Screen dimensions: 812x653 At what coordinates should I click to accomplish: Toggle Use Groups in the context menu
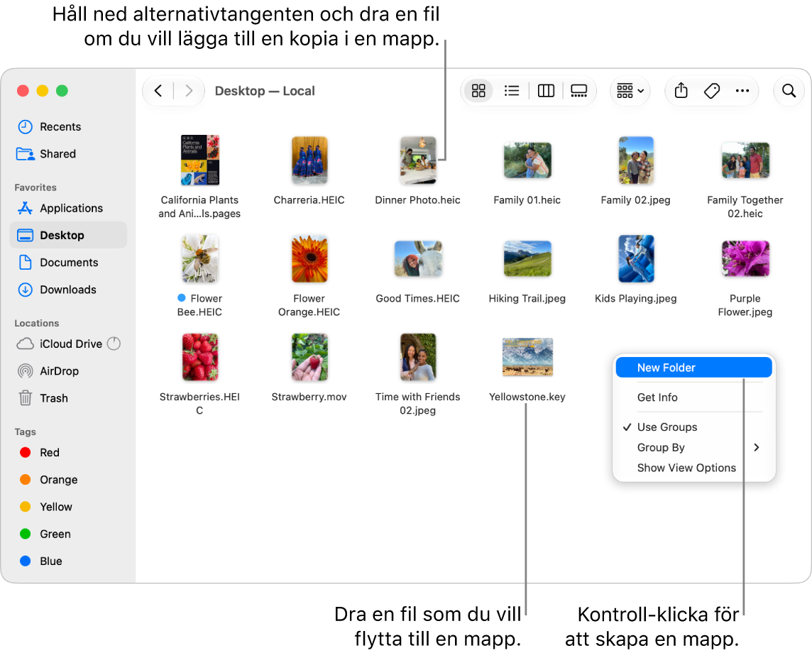693,427
